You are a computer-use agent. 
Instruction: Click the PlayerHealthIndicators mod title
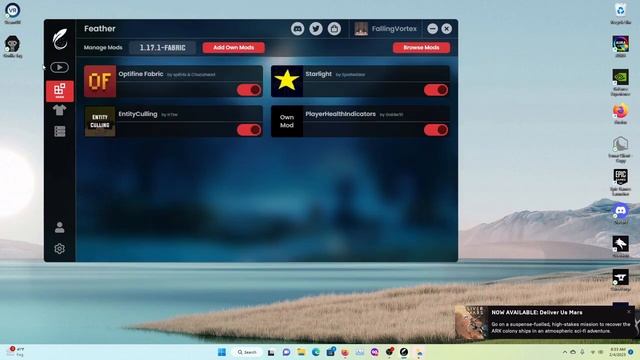340,114
